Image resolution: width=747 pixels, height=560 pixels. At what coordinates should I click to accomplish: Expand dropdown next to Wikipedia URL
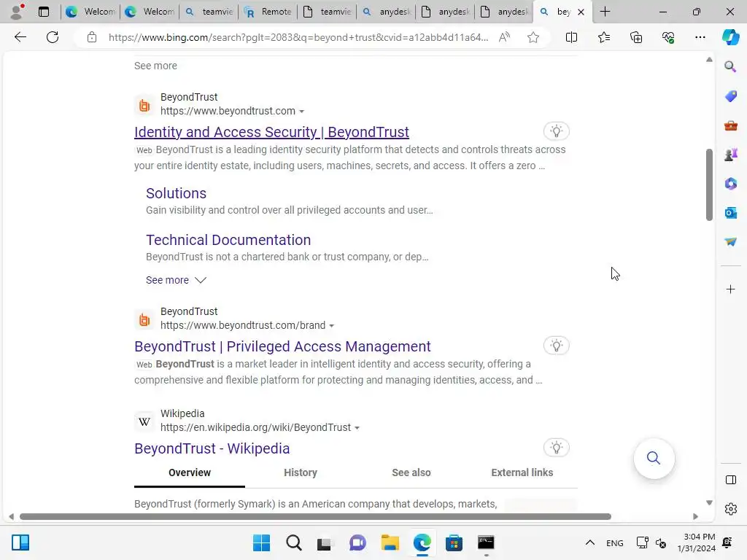[357, 428]
